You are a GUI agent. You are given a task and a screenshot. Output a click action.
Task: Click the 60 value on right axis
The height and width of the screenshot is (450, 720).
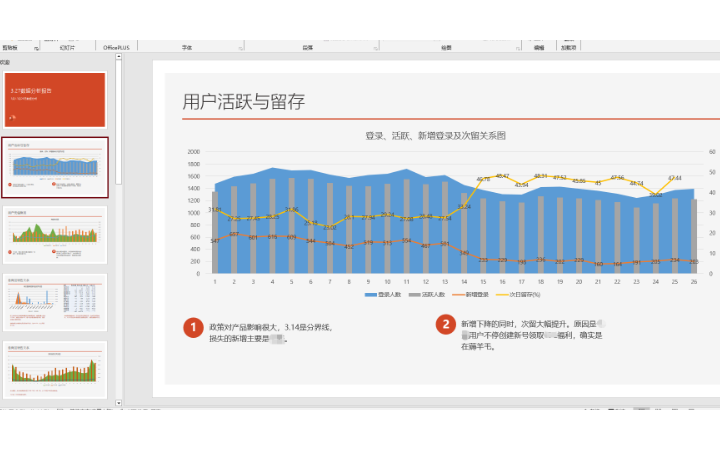[x=712, y=152]
